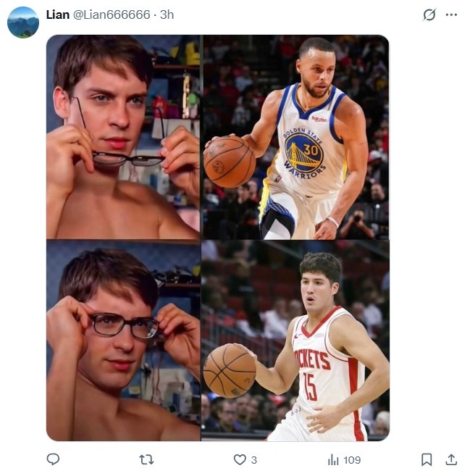Click the number 15 on the Rockets jersey

[310, 386]
